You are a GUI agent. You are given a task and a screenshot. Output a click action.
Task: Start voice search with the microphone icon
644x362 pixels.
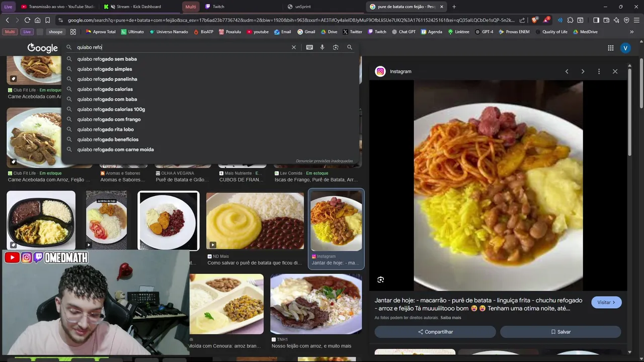[323, 47]
